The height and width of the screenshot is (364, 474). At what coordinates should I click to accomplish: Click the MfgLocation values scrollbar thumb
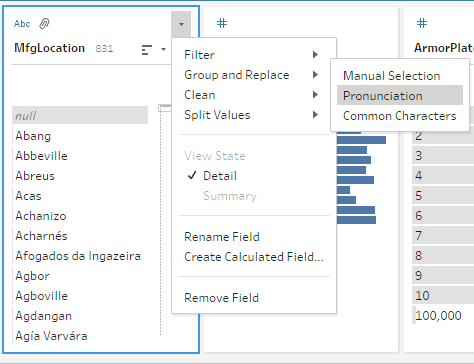165,108
